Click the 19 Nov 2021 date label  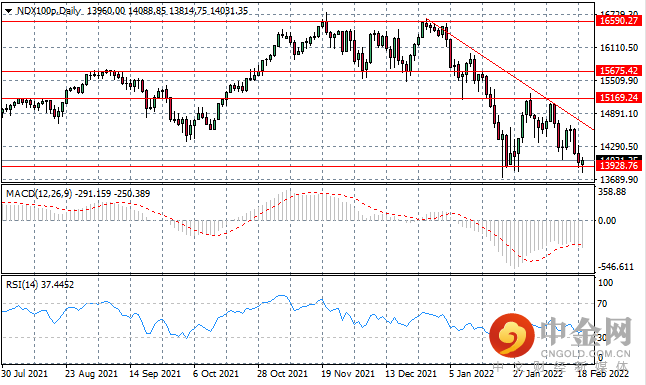click(348, 373)
